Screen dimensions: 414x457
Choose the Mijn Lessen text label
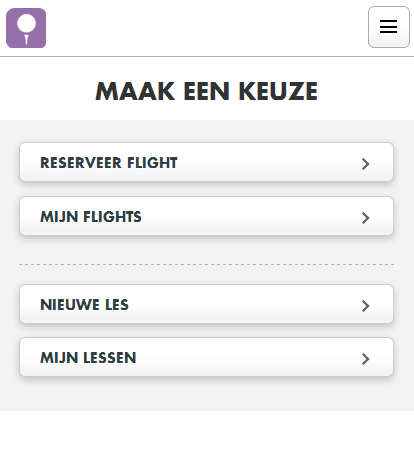(x=88, y=358)
